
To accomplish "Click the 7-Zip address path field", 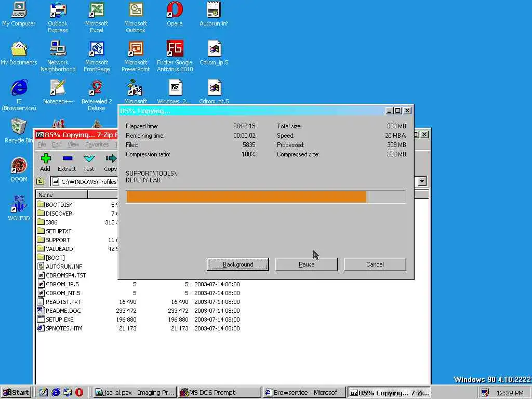I will [x=85, y=181].
